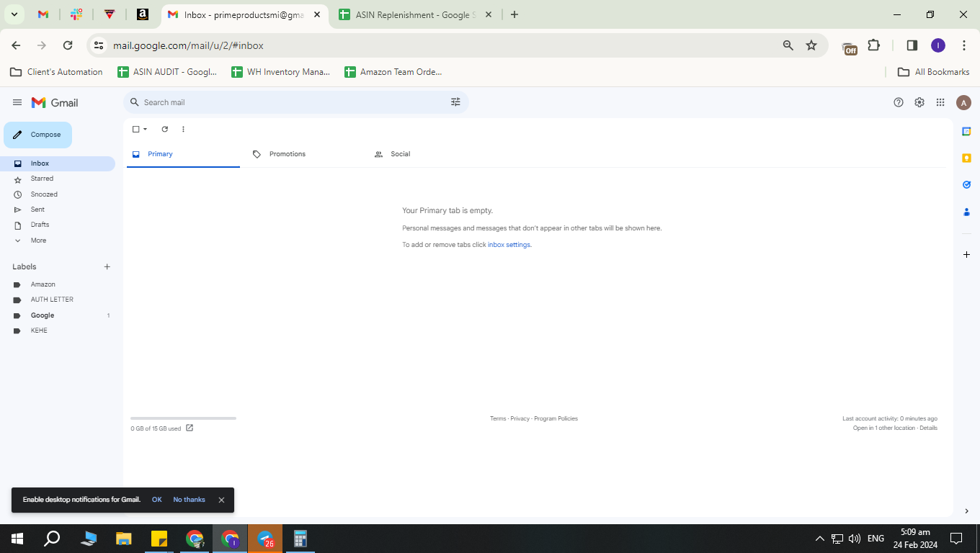Open ASIN AUDIT bookmark

[x=167, y=72]
